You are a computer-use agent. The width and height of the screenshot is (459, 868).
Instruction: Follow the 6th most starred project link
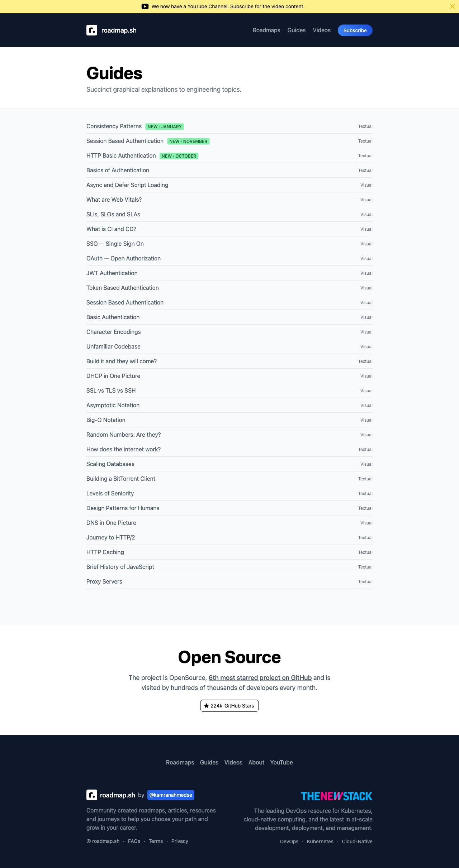pos(260,677)
